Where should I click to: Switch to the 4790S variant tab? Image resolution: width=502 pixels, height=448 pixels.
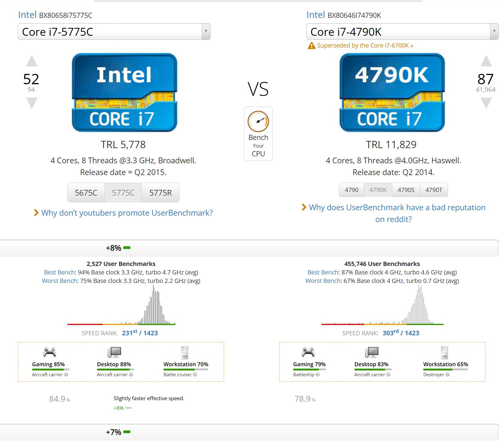pyautogui.click(x=406, y=190)
